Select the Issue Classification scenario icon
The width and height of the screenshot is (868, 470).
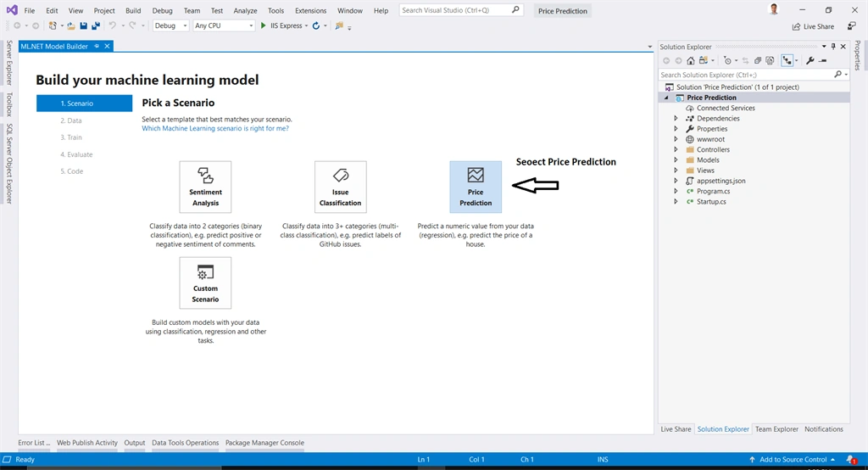[341, 187]
